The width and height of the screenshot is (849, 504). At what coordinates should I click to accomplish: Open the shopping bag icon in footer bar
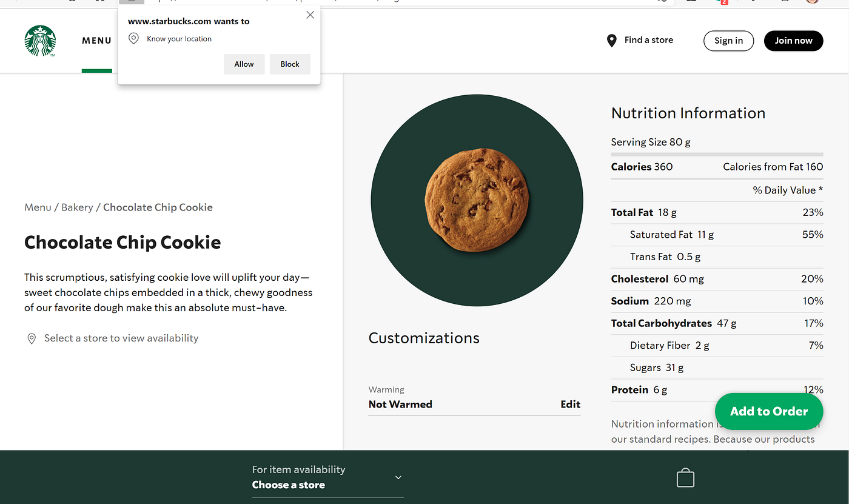(x=685, y=477)
